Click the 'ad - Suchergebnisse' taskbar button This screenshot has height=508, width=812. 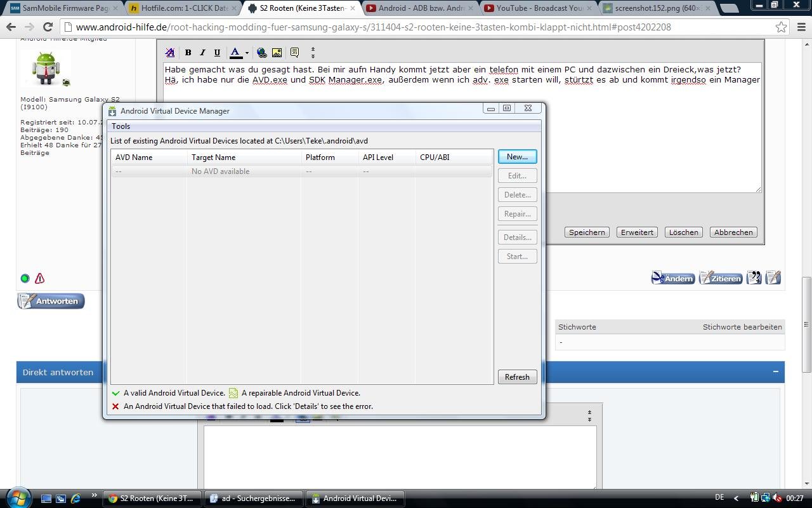point(253,498)
